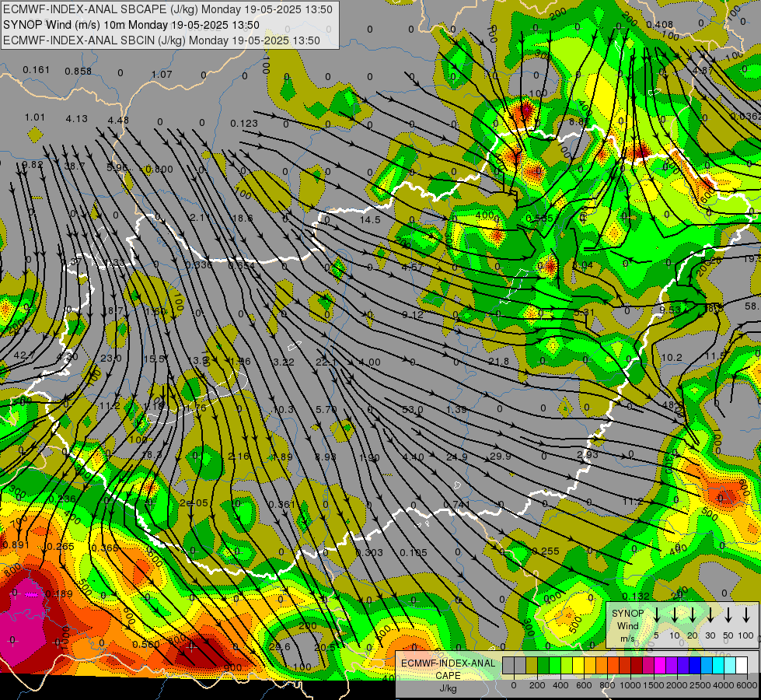The height and width of the screenshot is (700, 761).
Task: Click the 30 m/s wind arrow in SYNOP legend
Action: coord(710,615)
